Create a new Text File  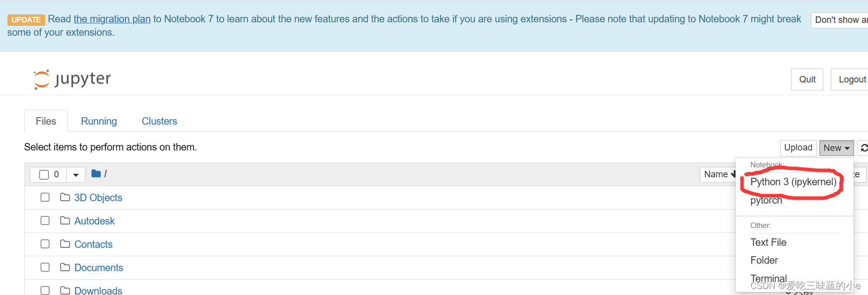(768, 242)
